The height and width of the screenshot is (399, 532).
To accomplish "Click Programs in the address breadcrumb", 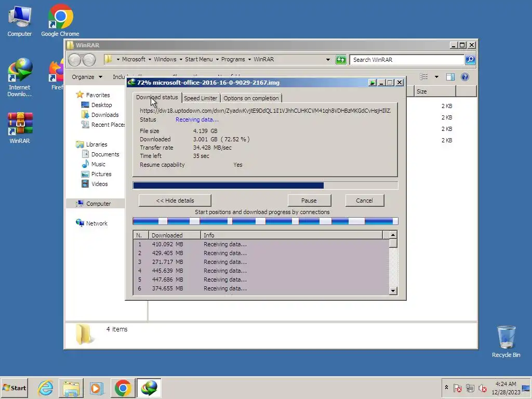I will point(233,59).
